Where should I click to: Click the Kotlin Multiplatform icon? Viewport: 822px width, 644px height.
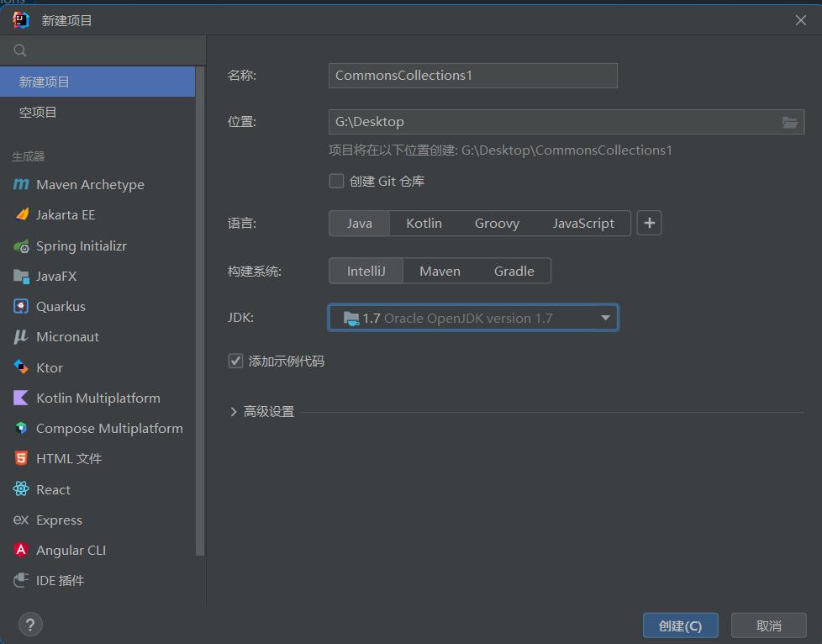pos(20,398)
